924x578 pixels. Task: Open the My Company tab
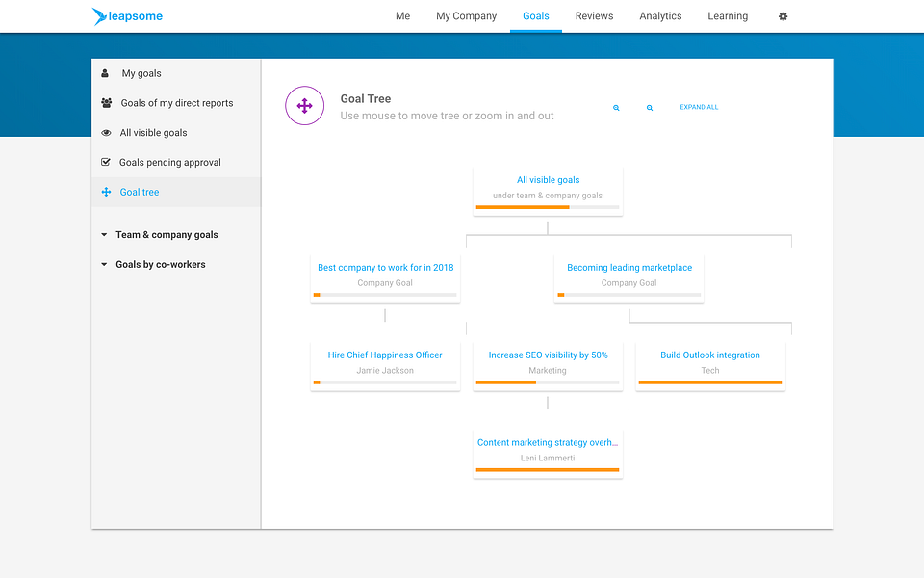(466, 16)
